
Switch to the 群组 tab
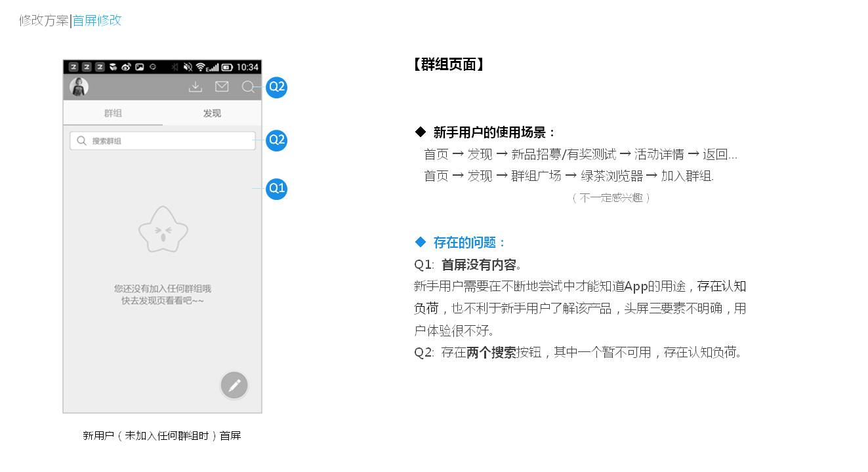113,113
